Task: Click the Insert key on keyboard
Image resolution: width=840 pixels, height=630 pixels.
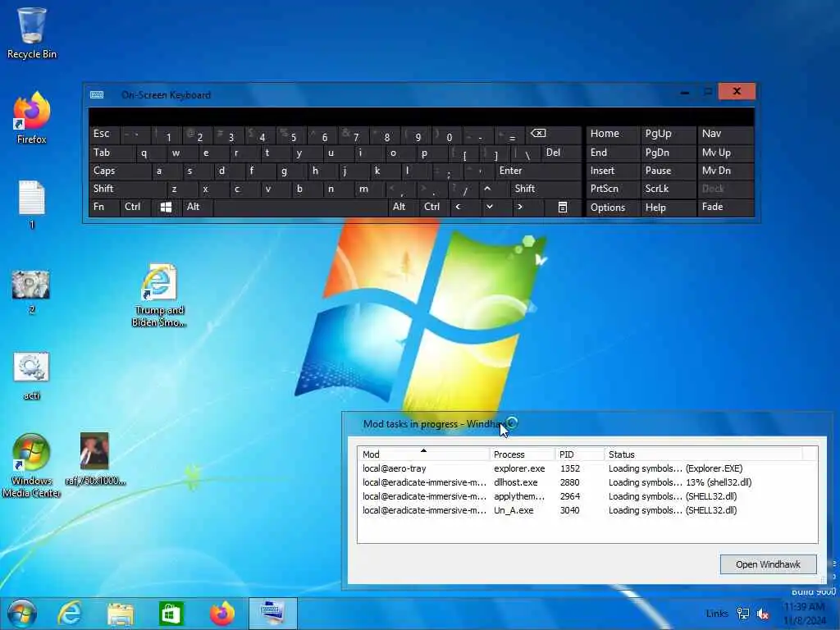Action: (613, 171)
